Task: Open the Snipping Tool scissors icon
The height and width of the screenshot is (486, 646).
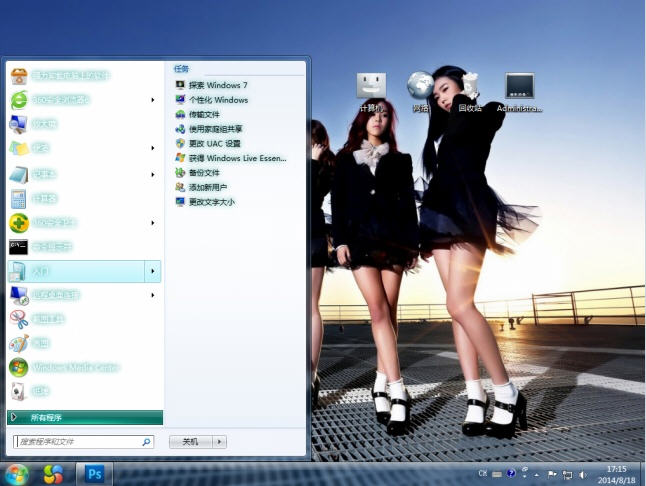Action: (19, 320)
